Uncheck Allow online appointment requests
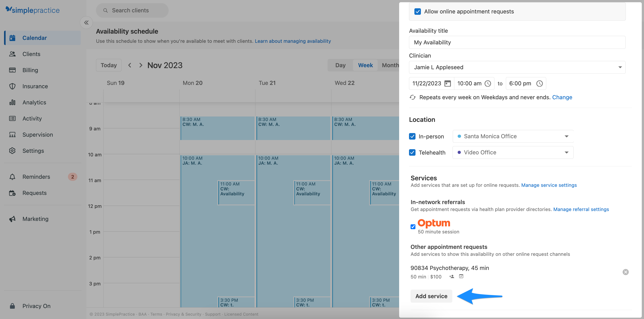Viewport: 644px width, 319px height. pos(418,11)
